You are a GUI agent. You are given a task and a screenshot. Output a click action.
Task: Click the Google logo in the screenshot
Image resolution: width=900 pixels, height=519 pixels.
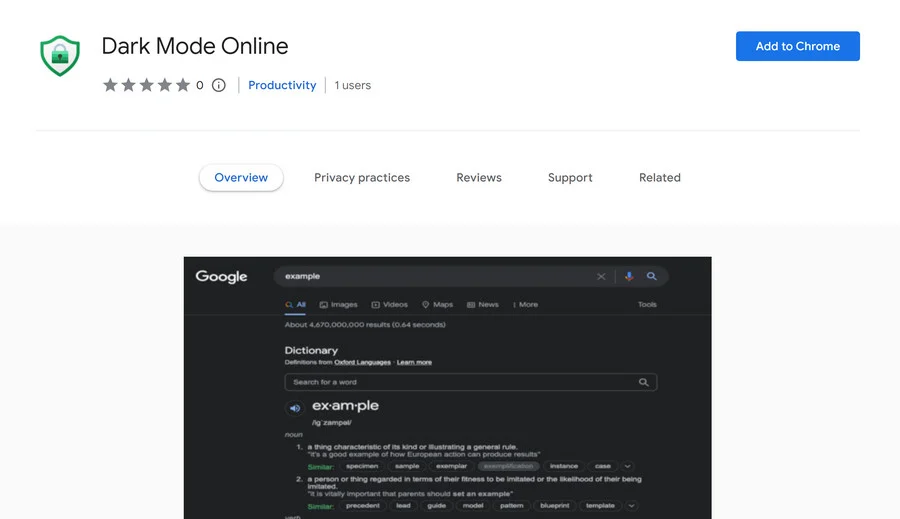click(x=221, y=276)
